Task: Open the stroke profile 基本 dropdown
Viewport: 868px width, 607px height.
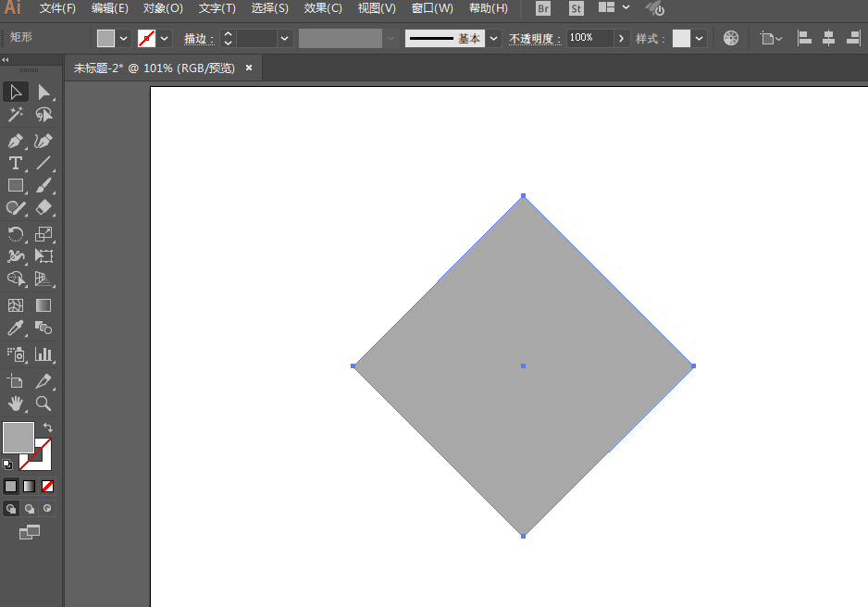Action: click(494, 38)
